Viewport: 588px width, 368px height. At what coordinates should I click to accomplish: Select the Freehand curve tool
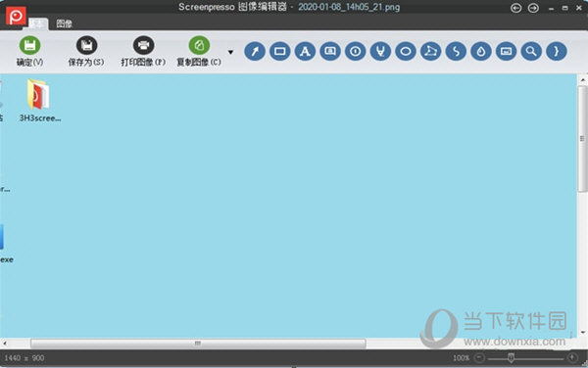[456, 51]
